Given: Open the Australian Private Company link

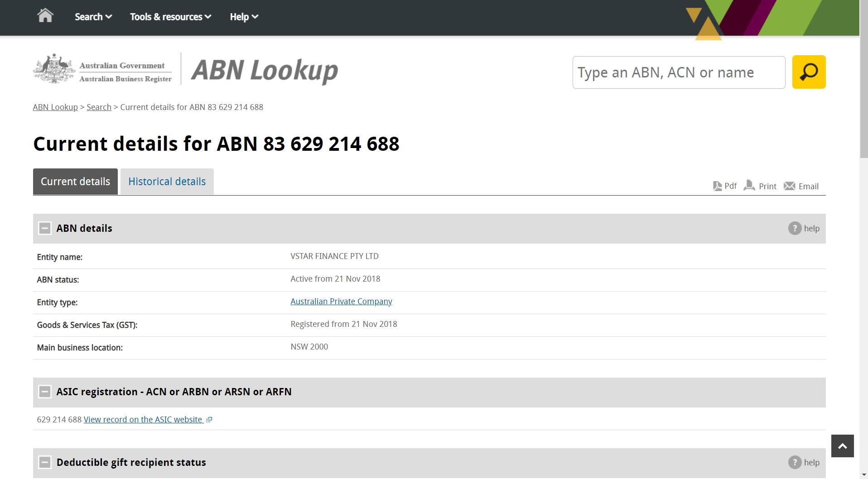Looking at the screenshot, I should coord(341,302).
